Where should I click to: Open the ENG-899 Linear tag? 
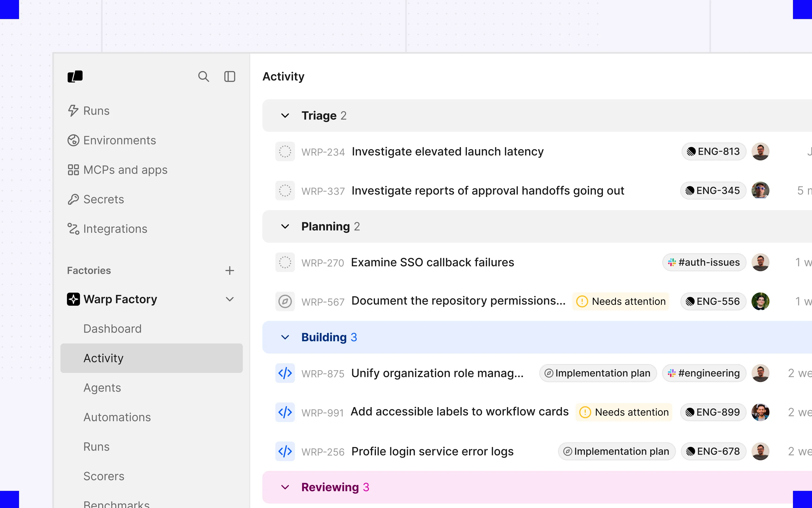pyautogui.click(x=713, y=412)
